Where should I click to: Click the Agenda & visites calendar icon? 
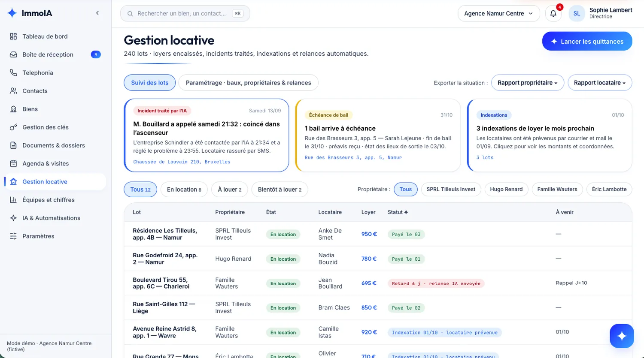(x=13, y=163)
